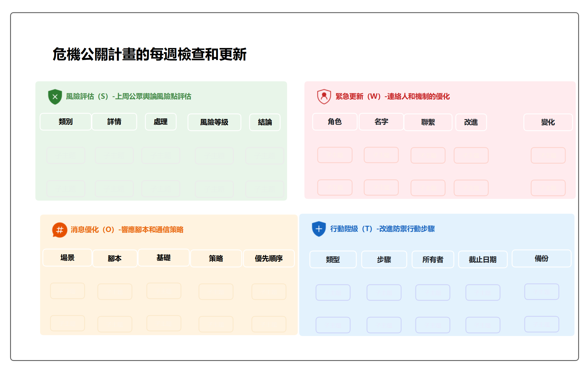Image resolution: width=588 pixels, height=373 pixels.
Task: Select the 風險等級 tag in the green section
Action: (214, 122)
